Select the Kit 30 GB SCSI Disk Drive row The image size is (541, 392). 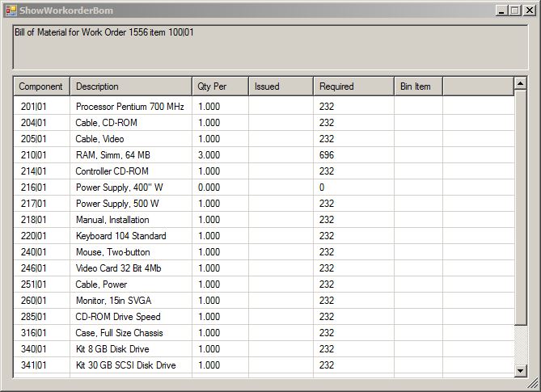tap(125, 365)
